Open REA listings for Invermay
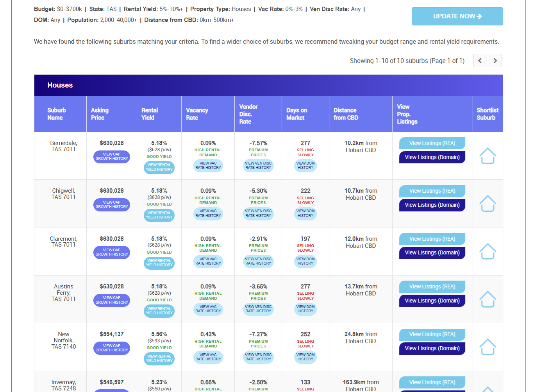Image resolution: width=534 pixels, height=392 pixels. pos(432,382)
